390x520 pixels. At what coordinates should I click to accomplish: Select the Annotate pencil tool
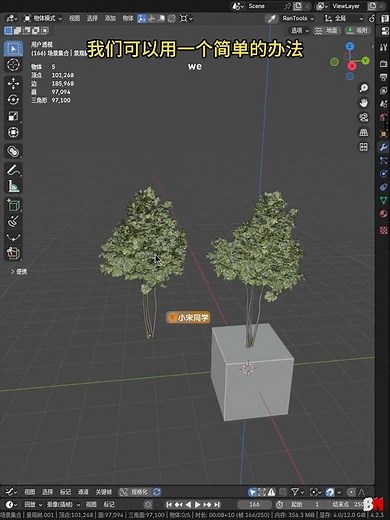pos(13,170)
